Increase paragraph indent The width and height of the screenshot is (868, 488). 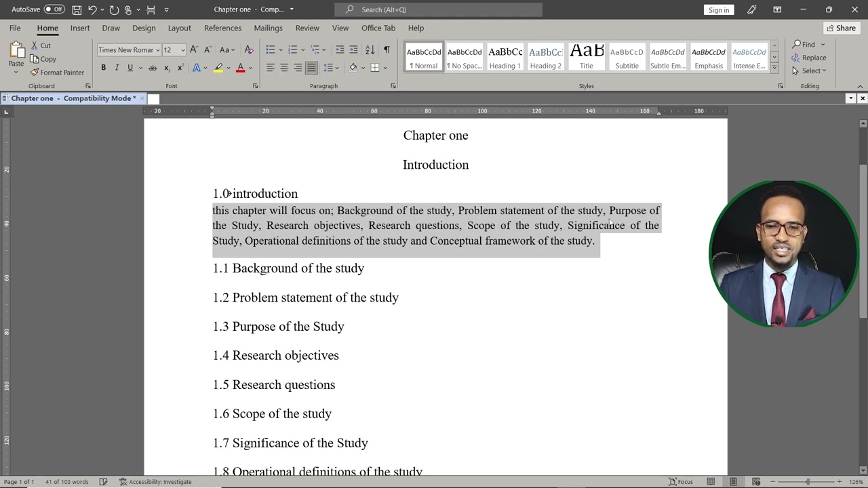point(353,49)
